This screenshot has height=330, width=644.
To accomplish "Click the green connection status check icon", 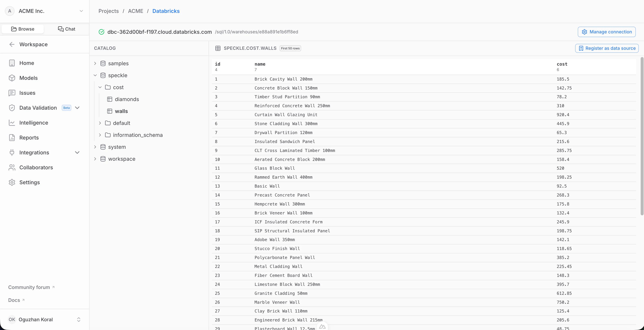I will click(x=101, y=32).
